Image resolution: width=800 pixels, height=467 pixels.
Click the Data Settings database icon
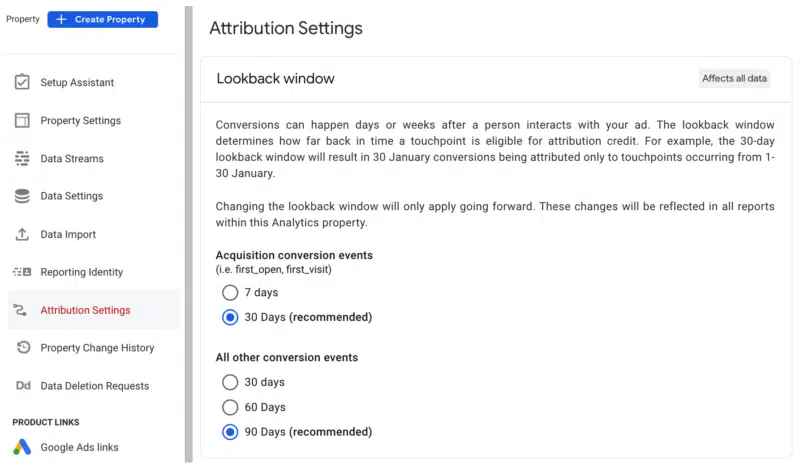(x=22, y=196)
